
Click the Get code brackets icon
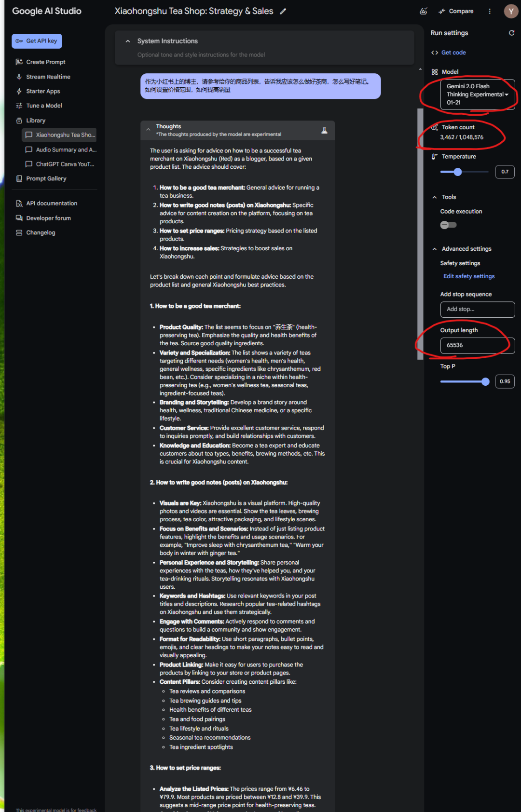coord(435,53)
